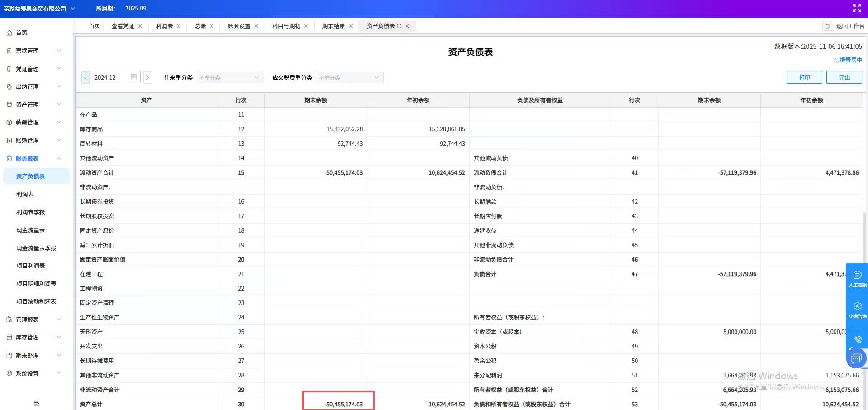Click the collapse sidebar menu icon
The width and height of the screenshot is (868, 410).
pyautogui.click(x=37, y=403)
